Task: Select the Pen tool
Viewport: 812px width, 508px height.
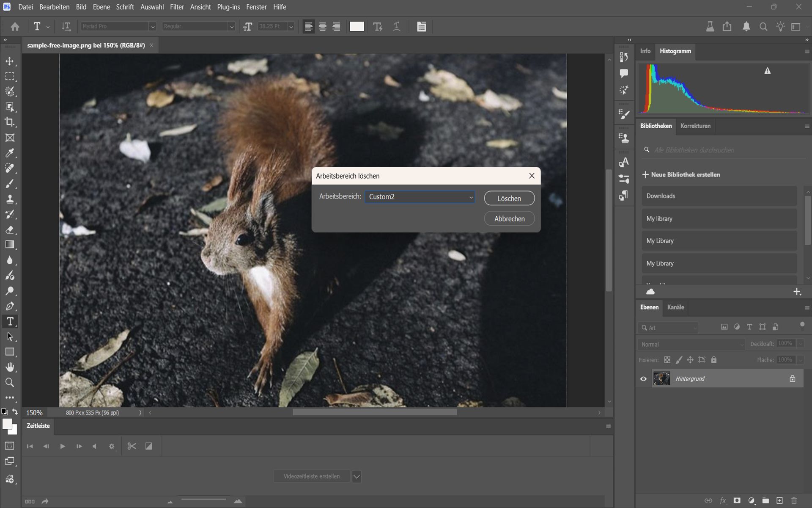Action: [10, 306]
